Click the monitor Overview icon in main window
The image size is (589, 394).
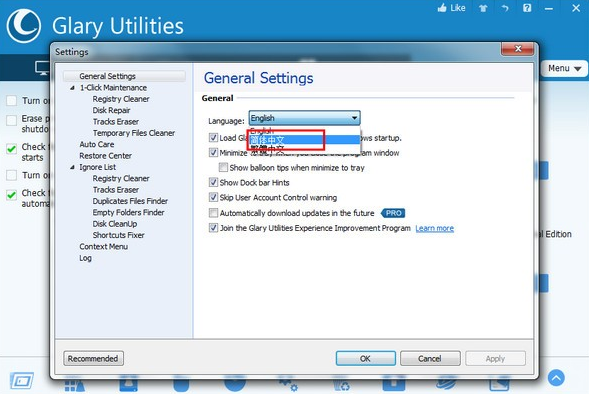[x=42, y=68]
